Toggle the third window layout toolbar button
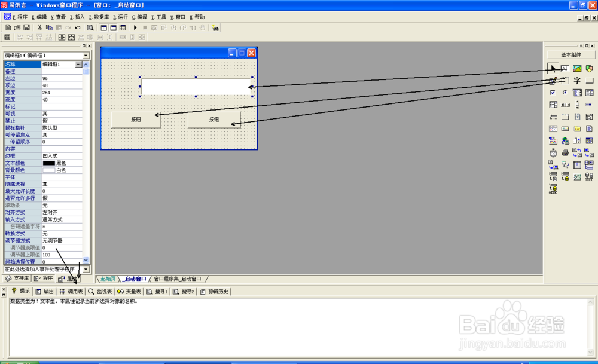 (x=123, y=27)
